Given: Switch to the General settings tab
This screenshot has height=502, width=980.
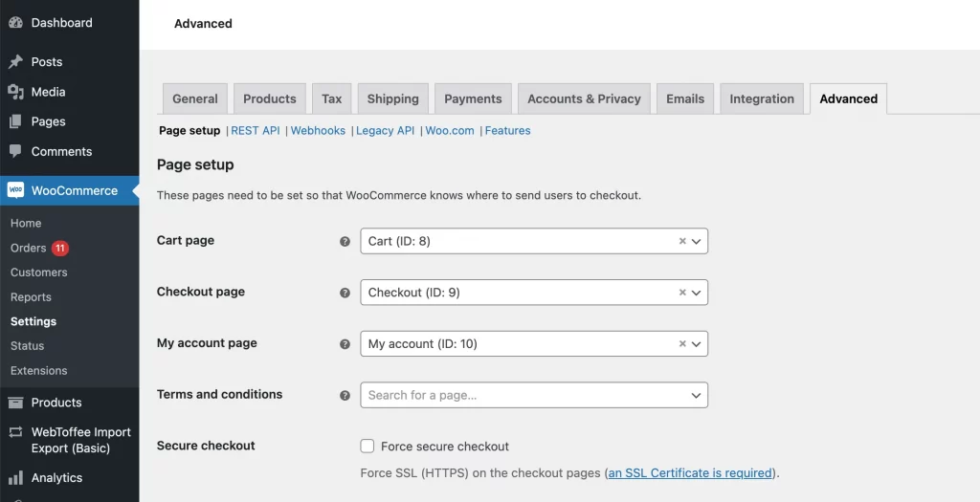Looking at the screenshot, I should (195, 98).
